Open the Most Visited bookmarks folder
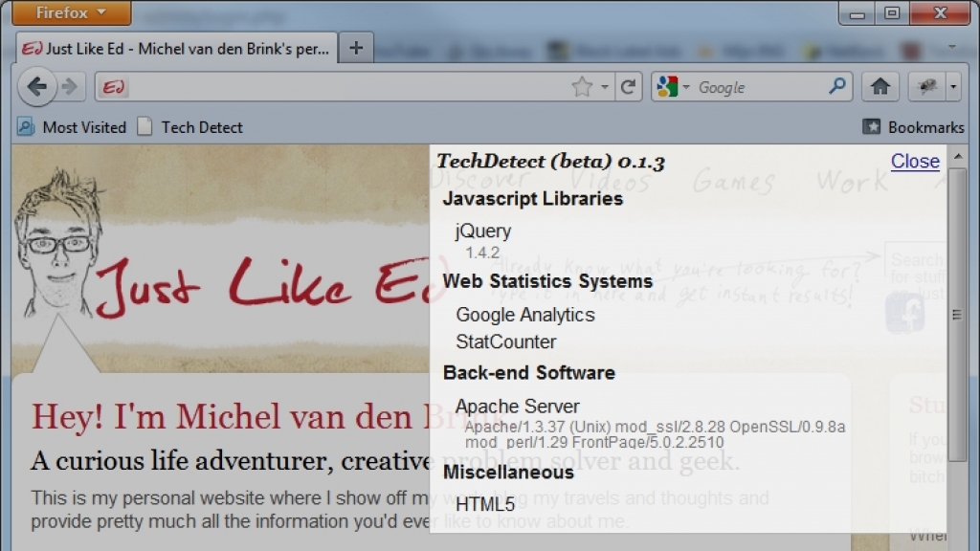The height and width of the screenshot is (551, 980). [x=72, y=127]
